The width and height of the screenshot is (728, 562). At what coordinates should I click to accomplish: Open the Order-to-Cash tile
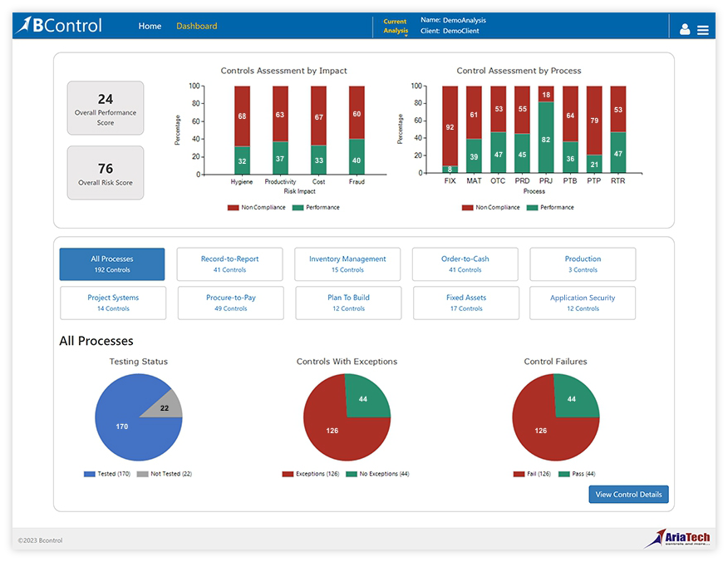click(x=465, y=264)
